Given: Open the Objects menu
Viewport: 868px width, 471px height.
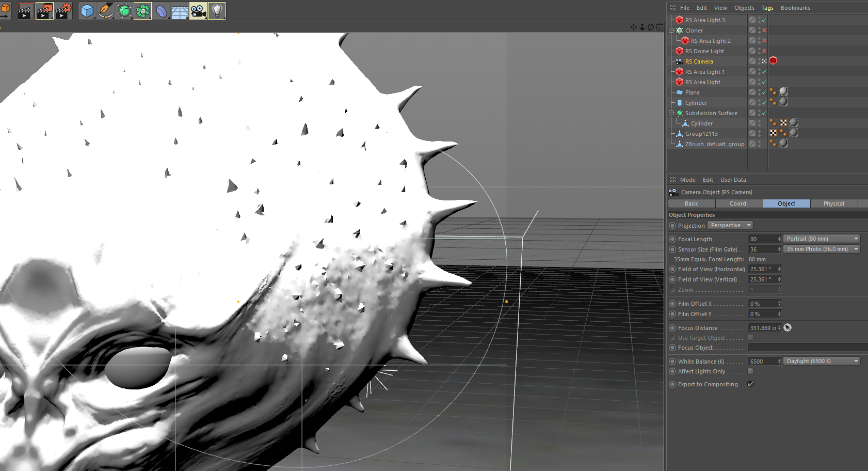Looking at the screenshot, I should [x=744, y=8].
